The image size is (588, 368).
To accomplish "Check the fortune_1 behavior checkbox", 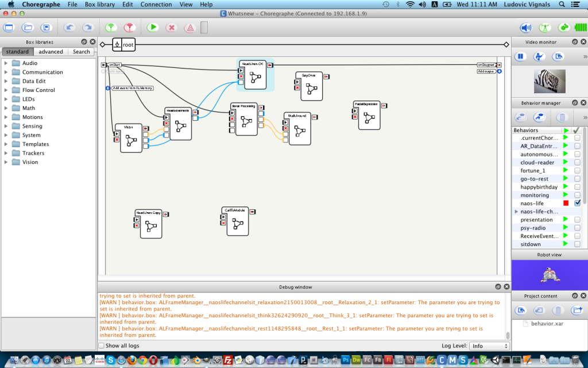I will tap(577, 170).
